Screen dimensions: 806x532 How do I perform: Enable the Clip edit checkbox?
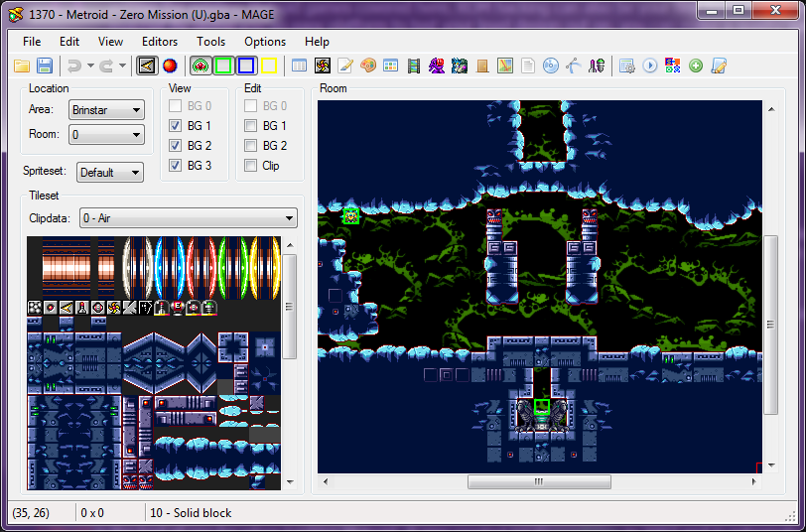[251, 166]
